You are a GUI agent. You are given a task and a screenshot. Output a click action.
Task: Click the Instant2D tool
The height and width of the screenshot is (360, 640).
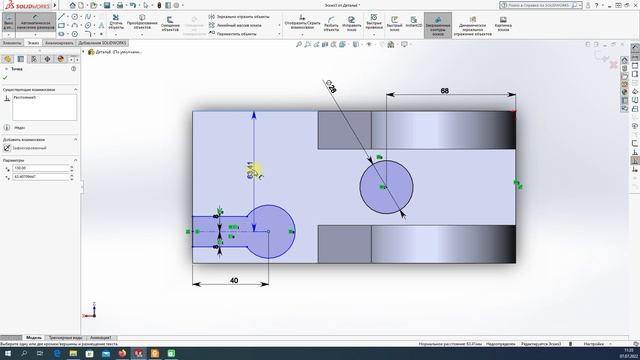pyautogui.click(x=413, y=22)
